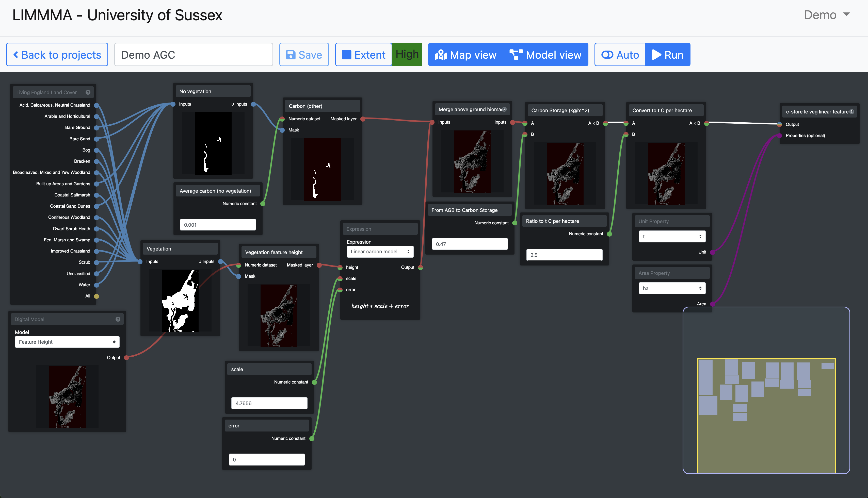Click help icon on Living England Land Cover node
This screenshot has height=498, width=868.
coord(88,92)
